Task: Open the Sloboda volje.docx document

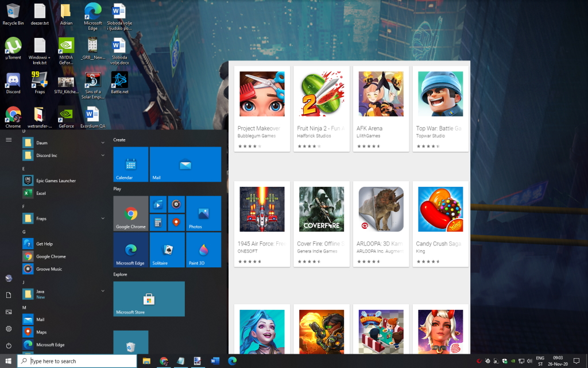Action: tap(119, 51)
